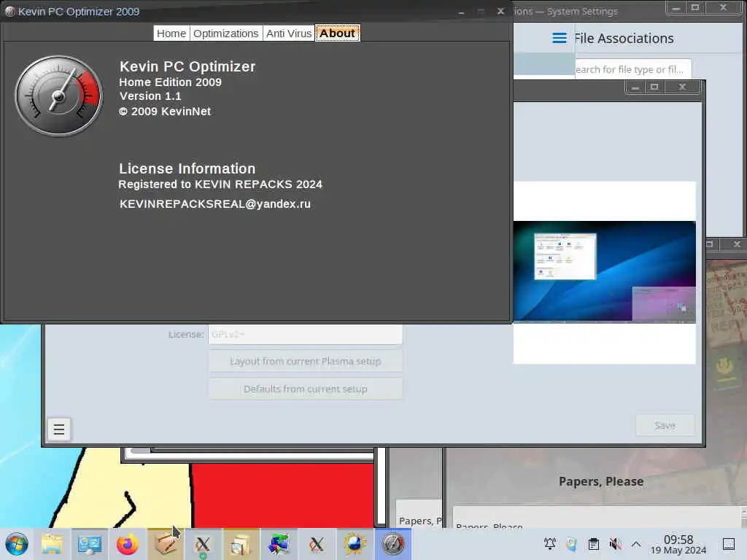Maximize the System Settings window
The height and width of the screenshot is (560, 747).
(x=695, y=7)
